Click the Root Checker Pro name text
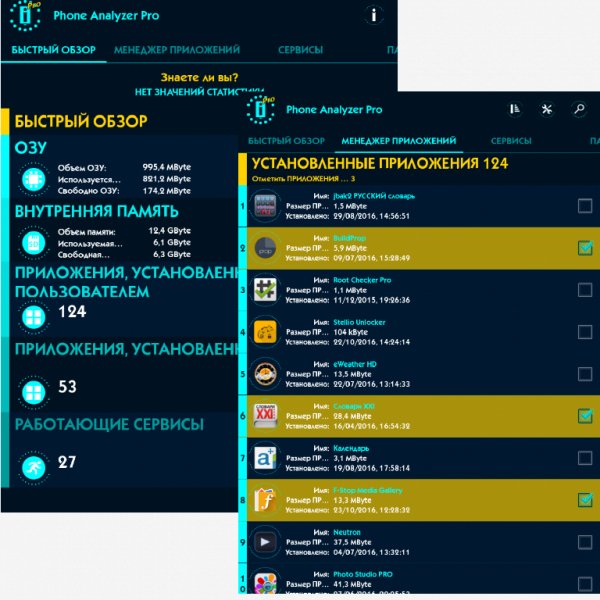Image resolution: width=600 pixels, height=600 pixels. (x=362, y=280)
